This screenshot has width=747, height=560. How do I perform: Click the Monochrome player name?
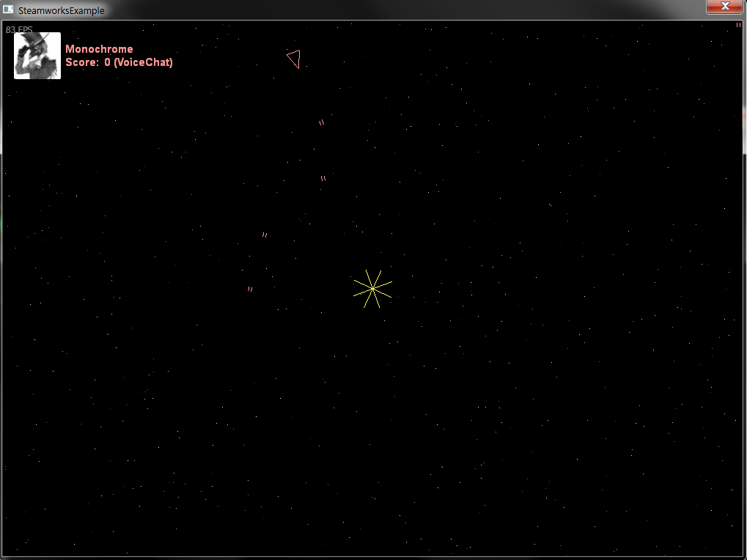(99, 49)
